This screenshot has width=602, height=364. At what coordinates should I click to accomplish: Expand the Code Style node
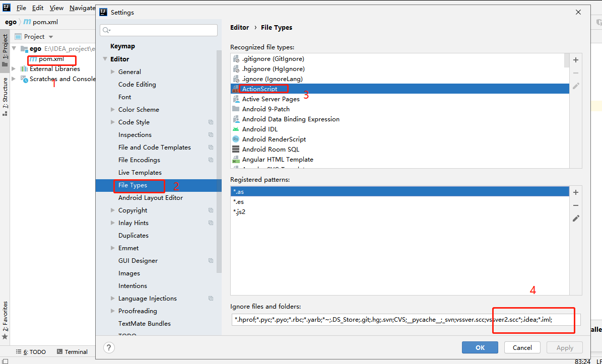point(112,122)
